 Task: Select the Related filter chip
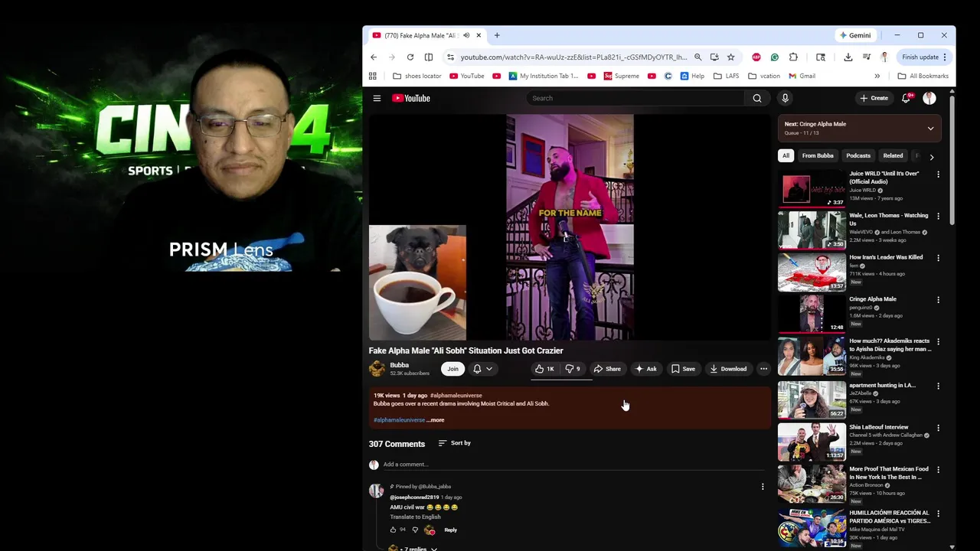893,155
